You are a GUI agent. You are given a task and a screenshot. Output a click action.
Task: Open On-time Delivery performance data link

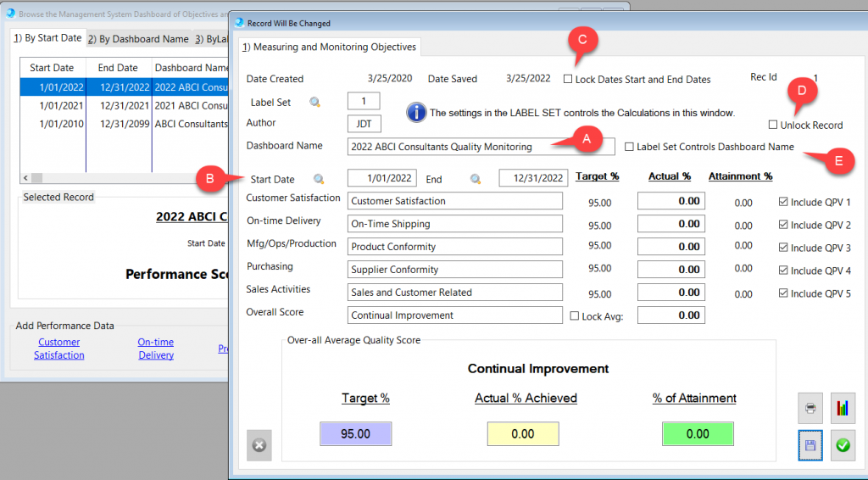tap(156, 349)
